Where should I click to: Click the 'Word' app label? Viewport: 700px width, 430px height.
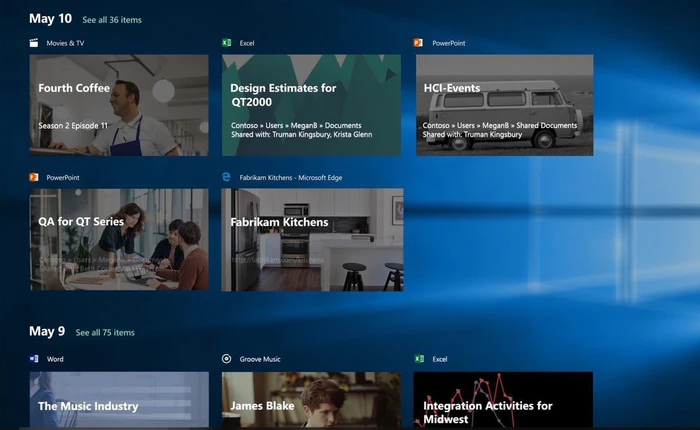coord(55,359)
